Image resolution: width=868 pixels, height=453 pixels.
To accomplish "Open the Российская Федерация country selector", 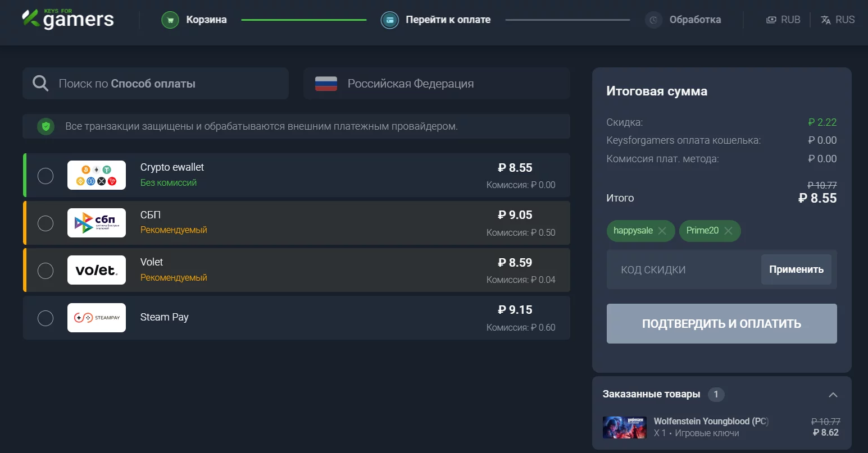I will coord(437,84).
